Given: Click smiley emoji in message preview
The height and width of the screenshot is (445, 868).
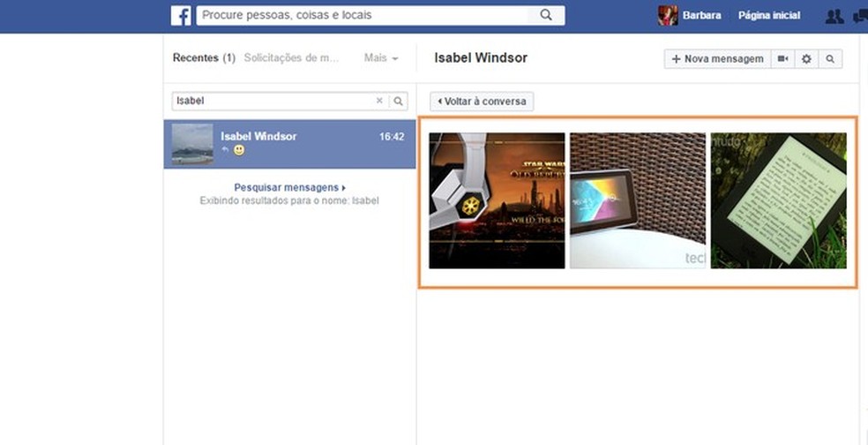Looking at the screenshot, I should (238, 150).
